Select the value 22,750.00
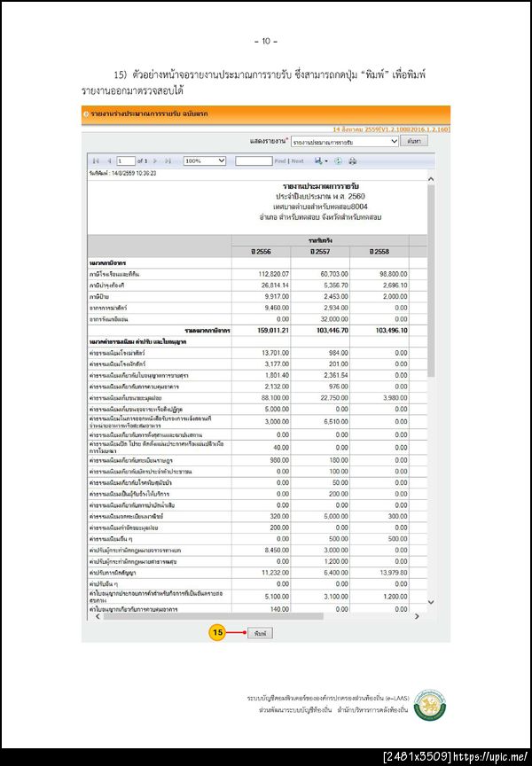 click(x=334, y=398)
